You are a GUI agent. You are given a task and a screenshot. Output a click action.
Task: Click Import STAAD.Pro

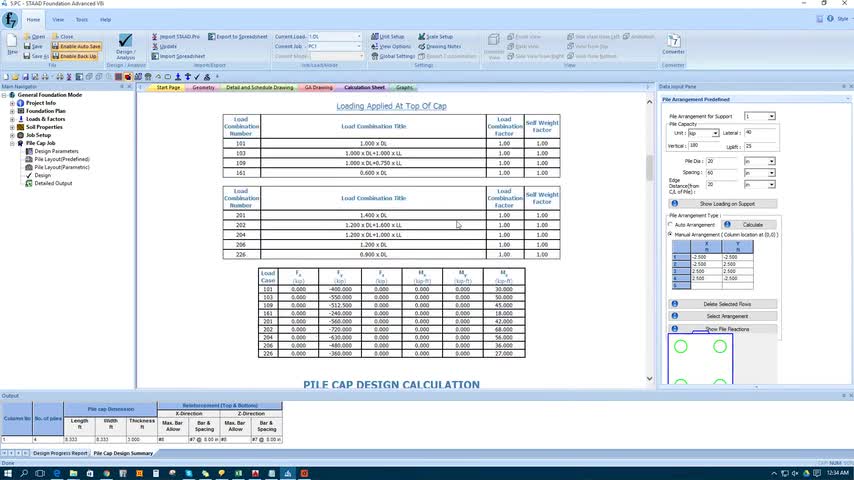coord(175,37)
